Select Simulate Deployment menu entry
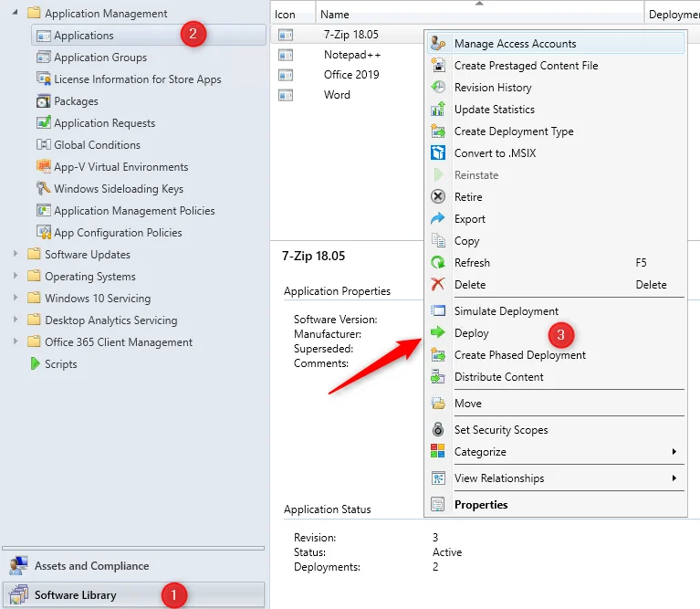Image resolution: width=700 pixels, height=609 pixels. click(x=556, y=310)
